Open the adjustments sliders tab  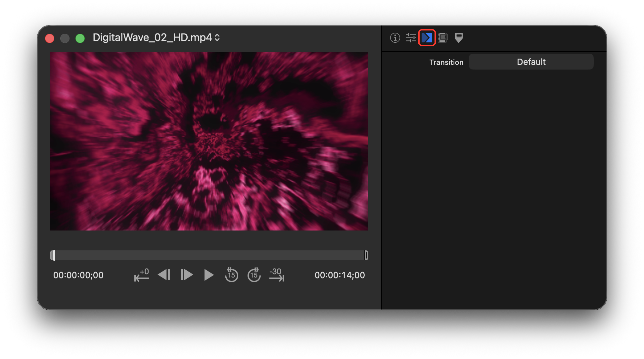click(411, 38)
